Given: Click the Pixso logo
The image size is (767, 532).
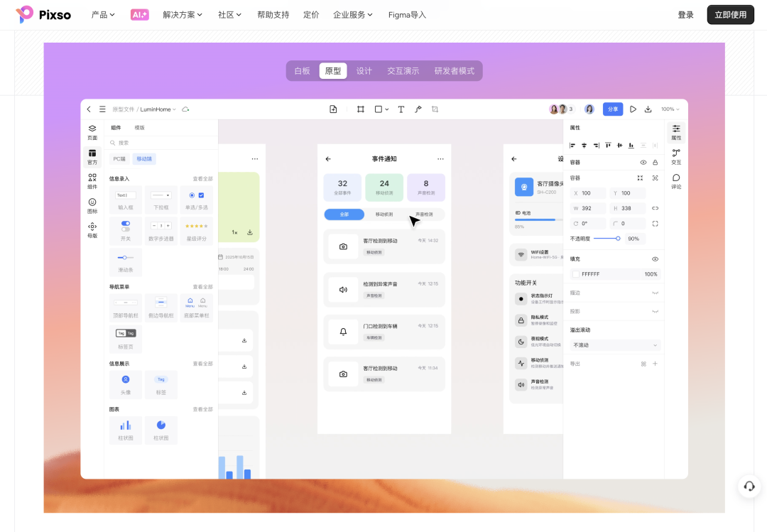Looking at the screenshot, I should [43, 15].
